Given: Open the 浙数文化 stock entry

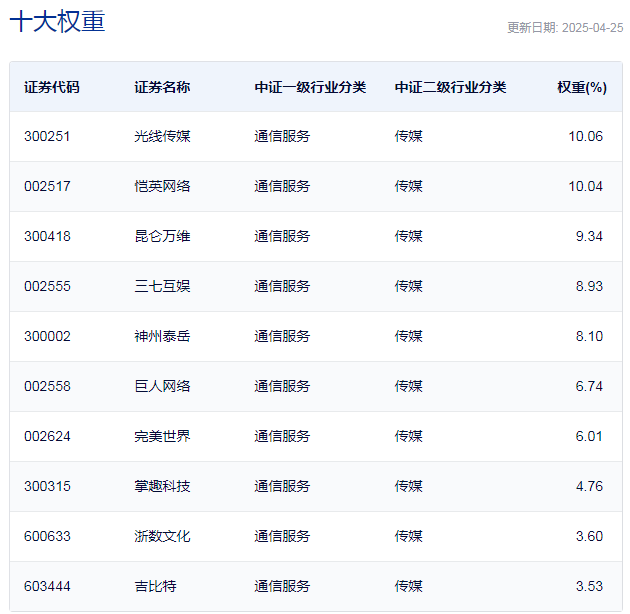Looking at the screenshot, I should click(x=162, y=536).
